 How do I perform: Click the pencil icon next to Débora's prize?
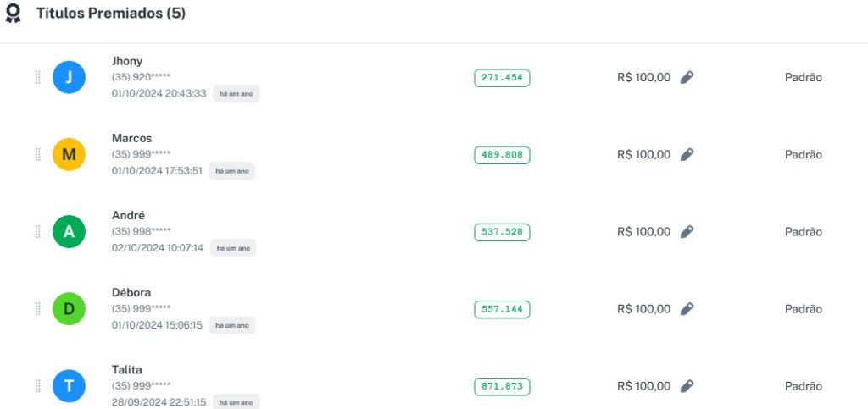click(x=687, y=309)
